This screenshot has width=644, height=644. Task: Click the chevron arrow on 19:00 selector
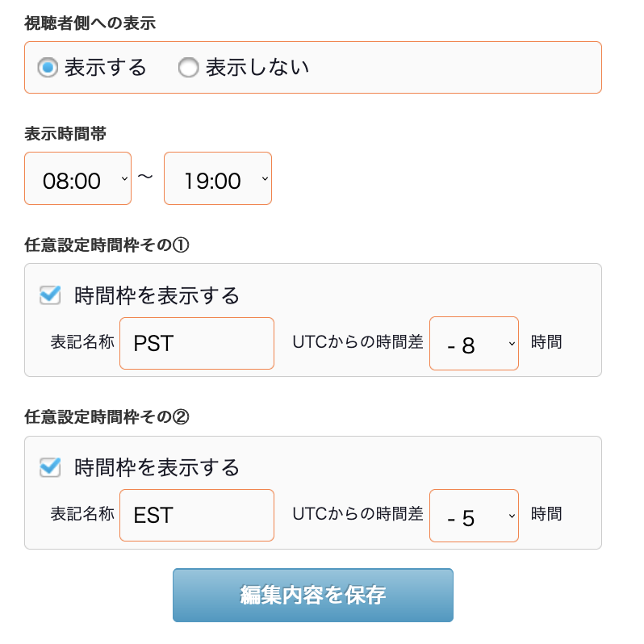coord(265,178)
